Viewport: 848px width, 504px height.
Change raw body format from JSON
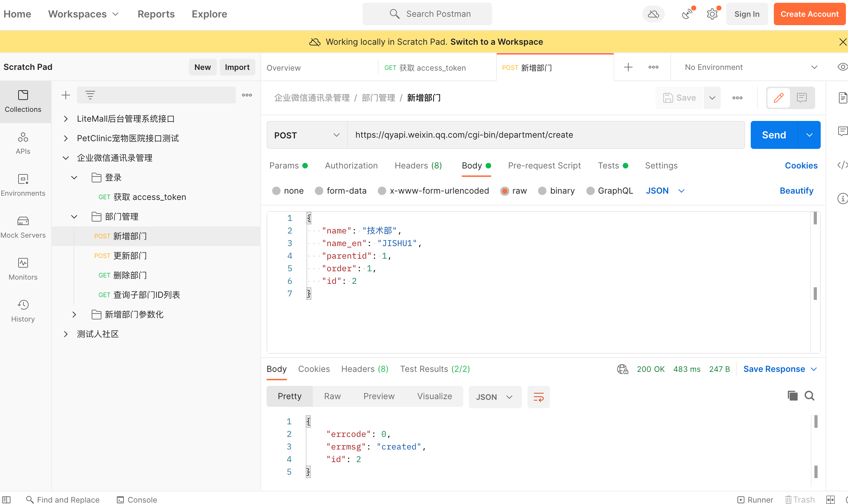click(665, 191)
